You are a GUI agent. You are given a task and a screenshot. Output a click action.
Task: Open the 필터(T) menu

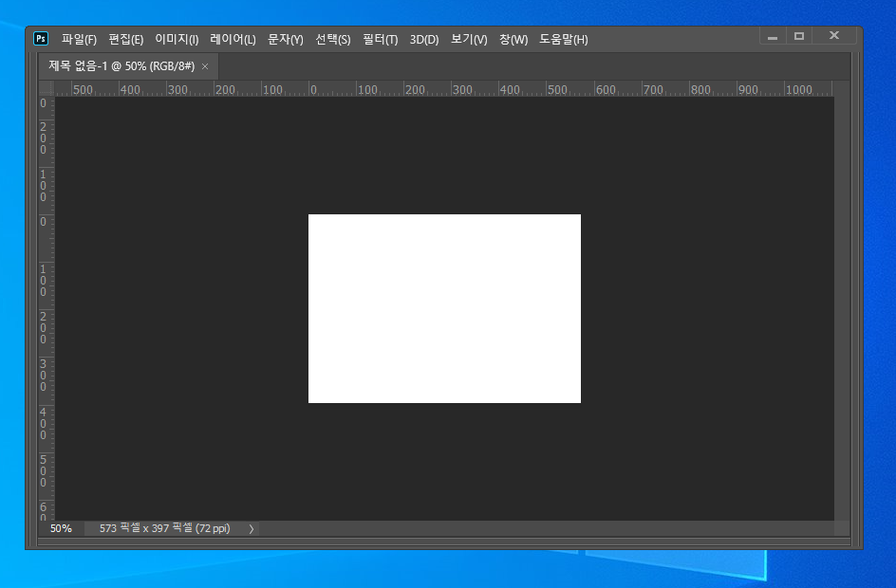(380, 40)
